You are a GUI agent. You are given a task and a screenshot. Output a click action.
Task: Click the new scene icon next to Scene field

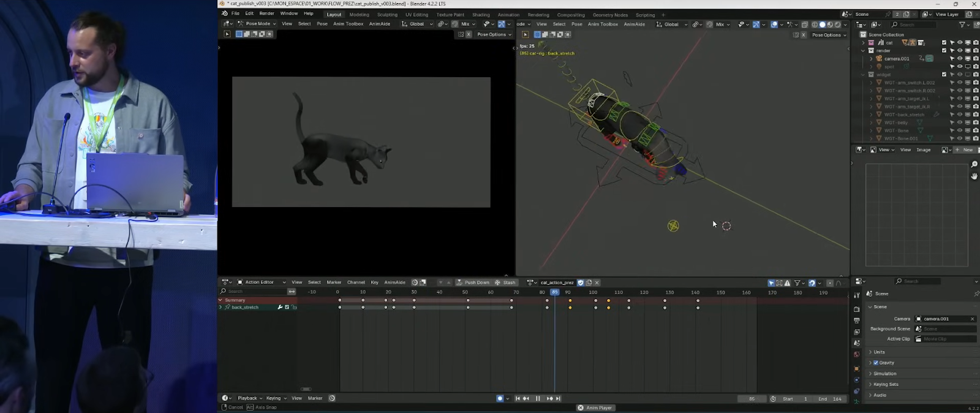(907, 14)
